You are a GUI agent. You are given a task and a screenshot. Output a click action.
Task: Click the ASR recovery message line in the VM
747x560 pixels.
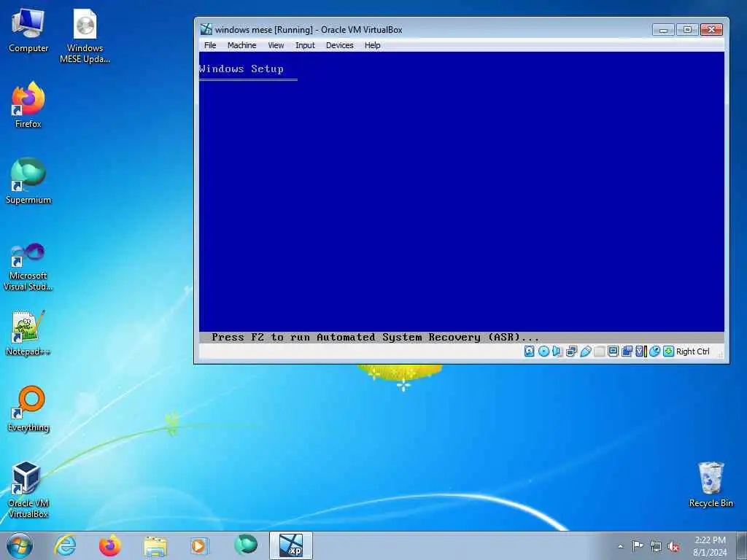pos(376,337)
